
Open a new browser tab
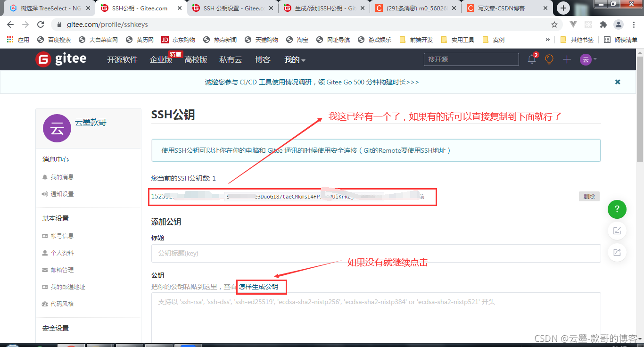(563, 8)
